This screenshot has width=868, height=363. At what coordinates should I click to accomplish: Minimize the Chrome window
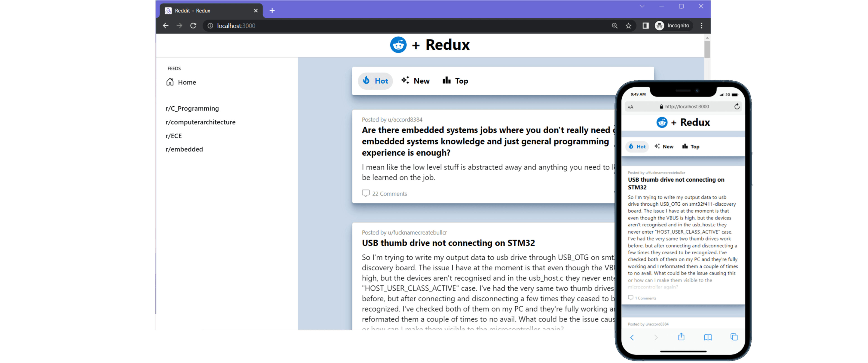661,6
